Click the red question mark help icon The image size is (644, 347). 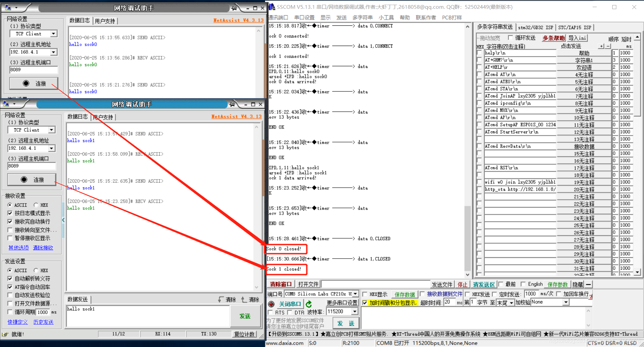click(590, 297)
